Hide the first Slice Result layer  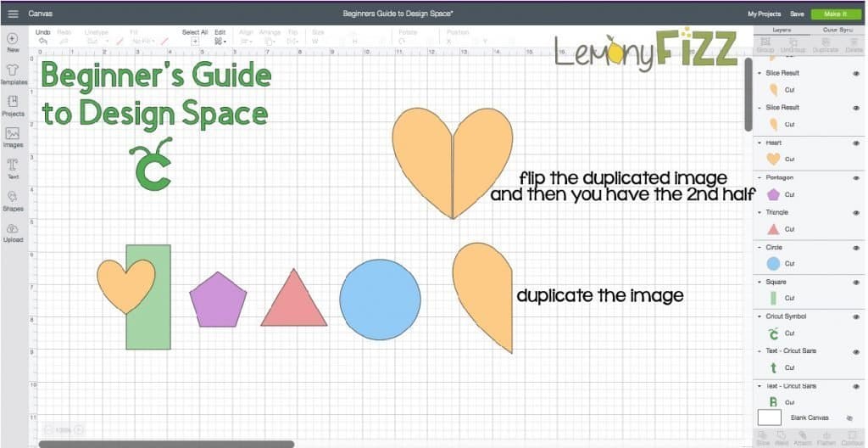(856, 73)
